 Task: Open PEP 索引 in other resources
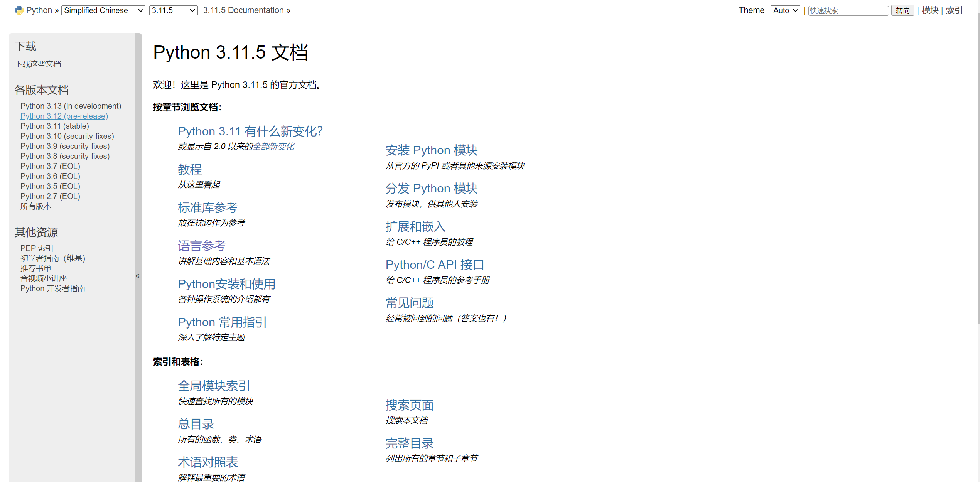(37, 248)
